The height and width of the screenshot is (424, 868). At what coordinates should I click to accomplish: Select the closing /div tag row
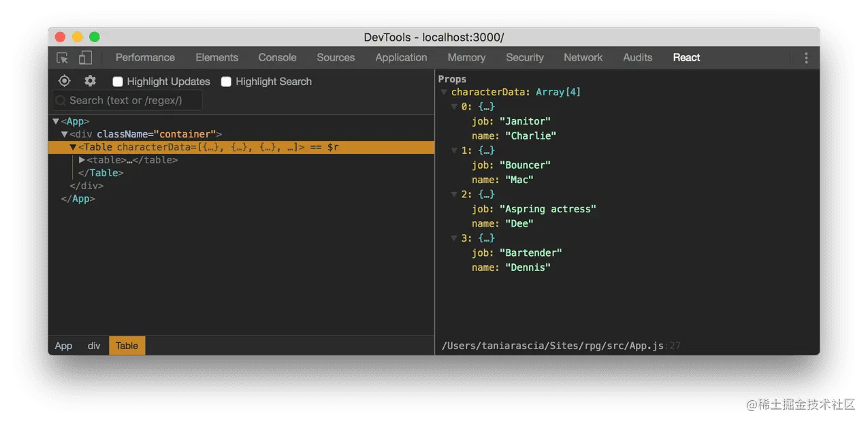(241, 186)
